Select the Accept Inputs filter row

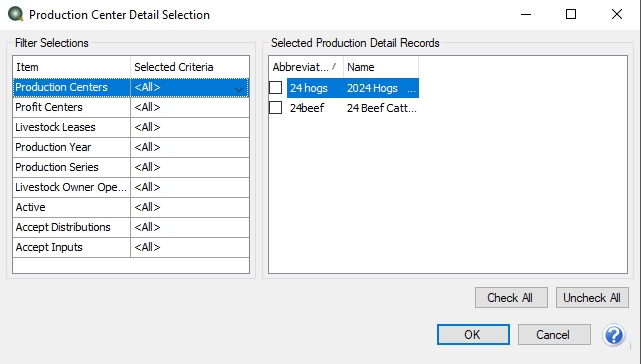(x=131, y=247)
